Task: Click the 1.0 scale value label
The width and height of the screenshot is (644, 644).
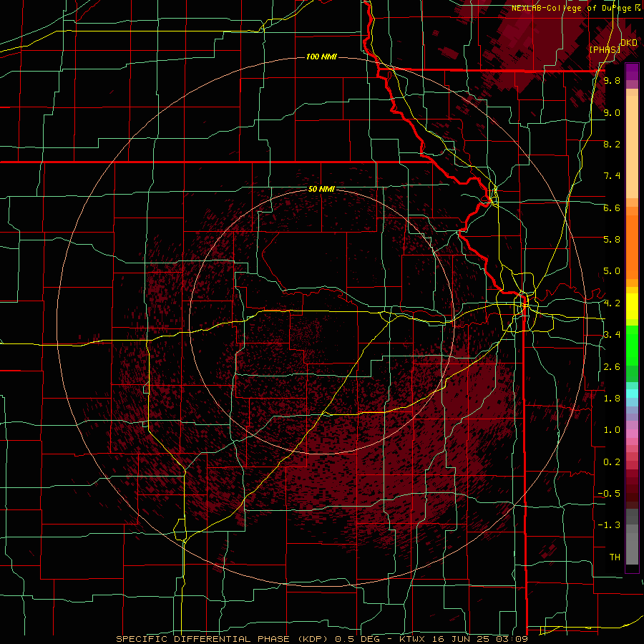Action: [612, 430]
